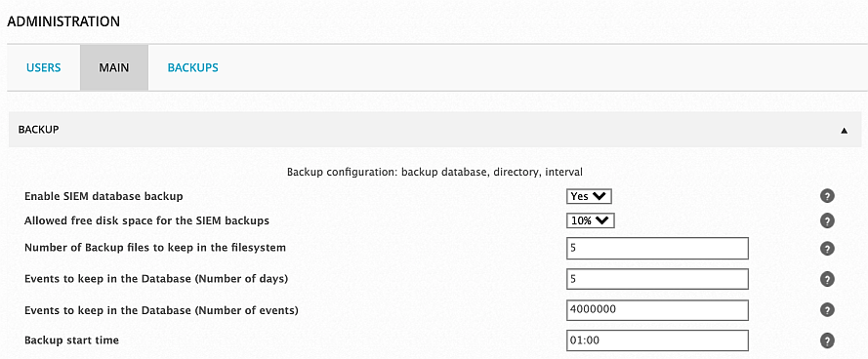Click the 'Backup start time' label
This screenshot has width=868, height=359.
pyautogui.click(x=71, y=340)
